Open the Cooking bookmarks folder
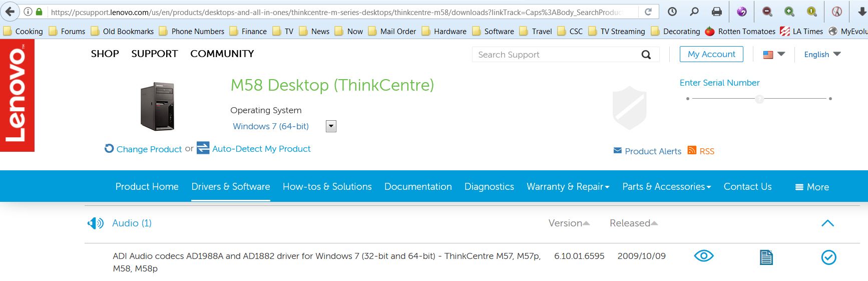Image resolution: width=868 pixels, height=281 pixels. tap(23, 31)
